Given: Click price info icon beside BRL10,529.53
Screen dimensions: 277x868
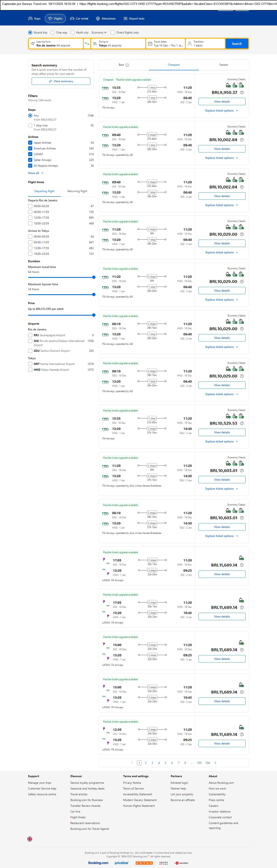Looking at the screenshot, I should pos(242,424).
